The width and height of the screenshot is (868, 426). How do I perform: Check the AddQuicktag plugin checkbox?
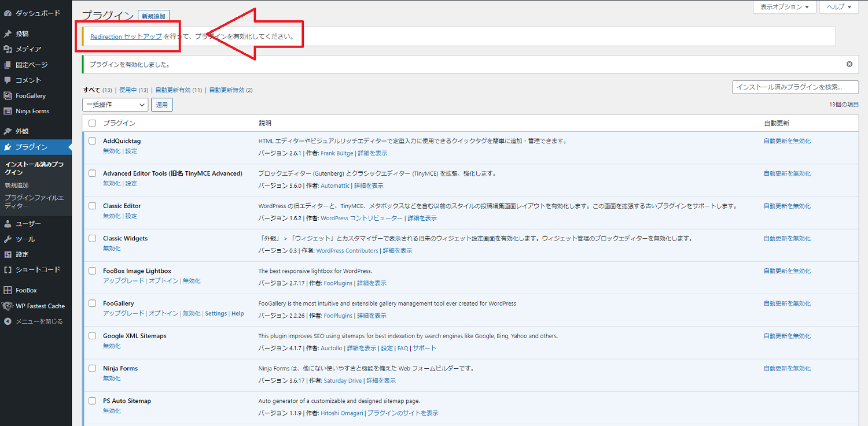(x=92, y=141)
